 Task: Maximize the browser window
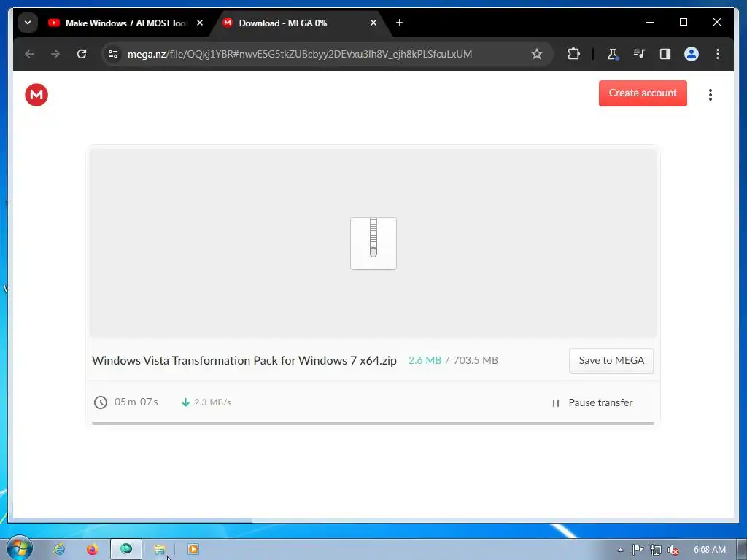[683, 22]
